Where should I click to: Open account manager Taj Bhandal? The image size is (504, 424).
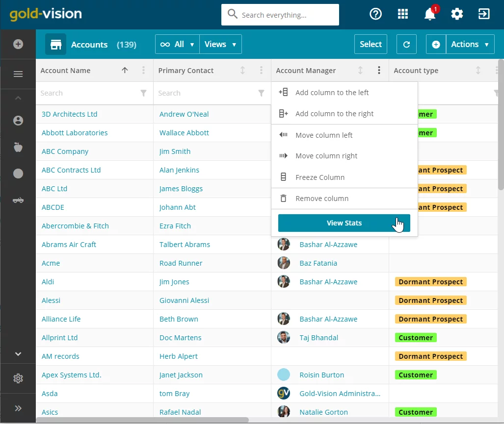tap(319, 338)
